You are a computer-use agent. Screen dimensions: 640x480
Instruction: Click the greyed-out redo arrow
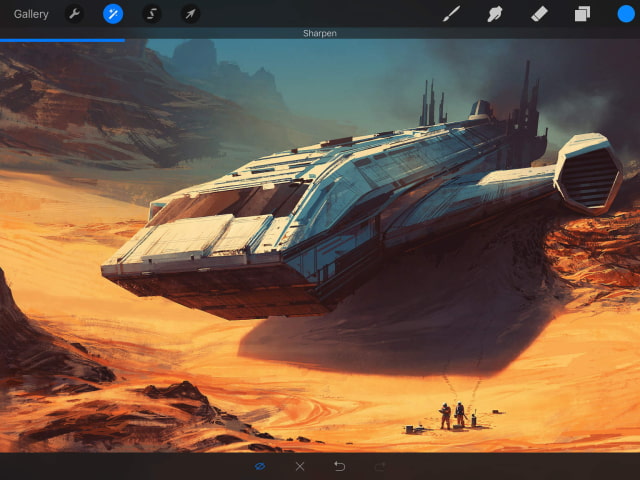380,466
